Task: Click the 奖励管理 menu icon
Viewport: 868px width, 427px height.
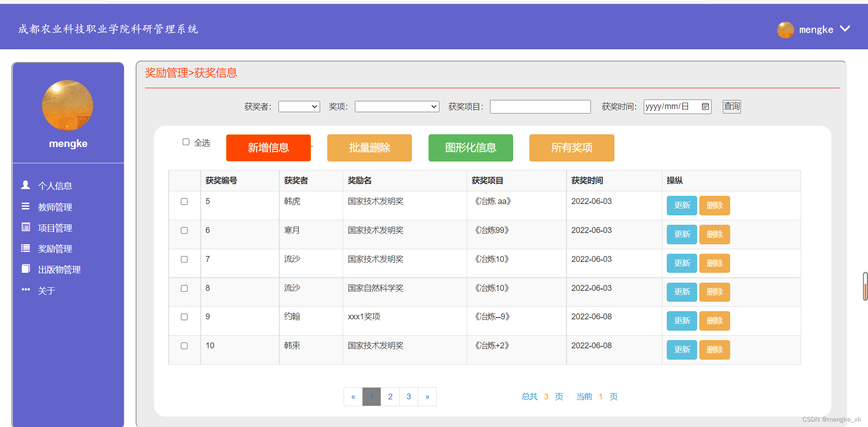Action: tap(25, 248)
